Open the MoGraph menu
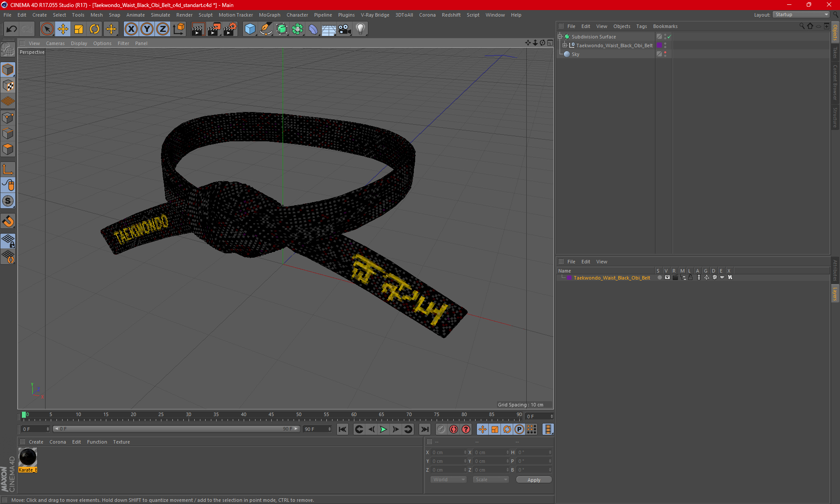Image resolution: width=840 pixels, height=504 pixels. click(x=269, y=15)
